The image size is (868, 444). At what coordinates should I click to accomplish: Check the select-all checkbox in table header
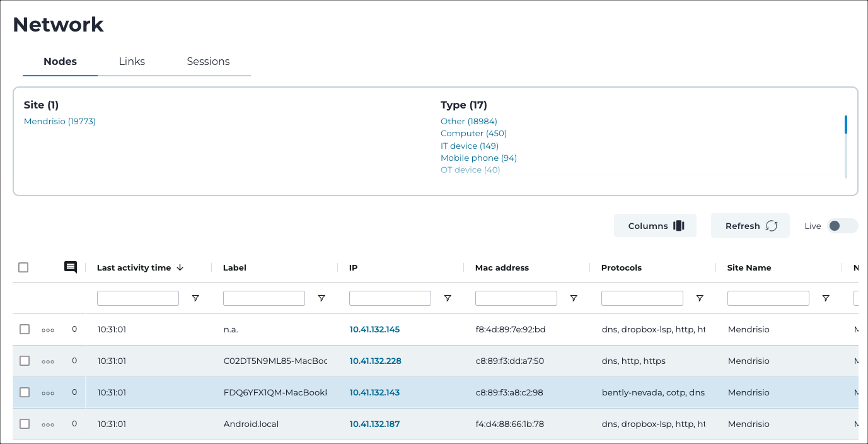(x=23, y=267)
